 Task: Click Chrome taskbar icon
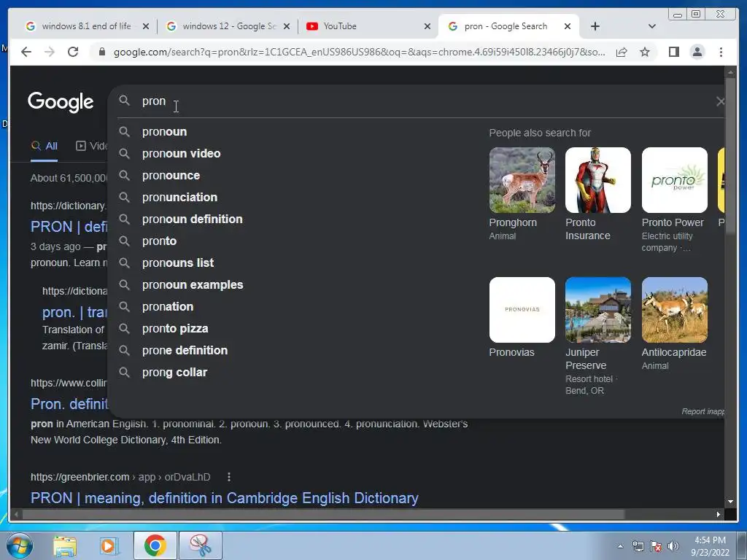click(x=155, y=545)
